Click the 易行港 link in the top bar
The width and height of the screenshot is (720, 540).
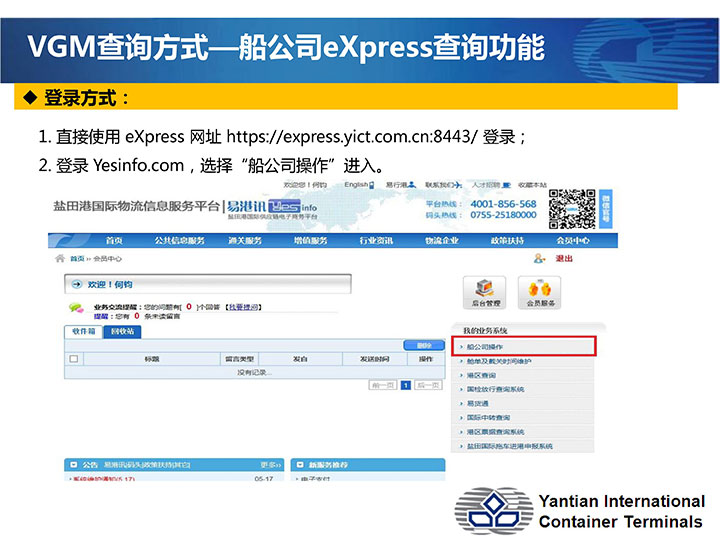click(400, 185)
